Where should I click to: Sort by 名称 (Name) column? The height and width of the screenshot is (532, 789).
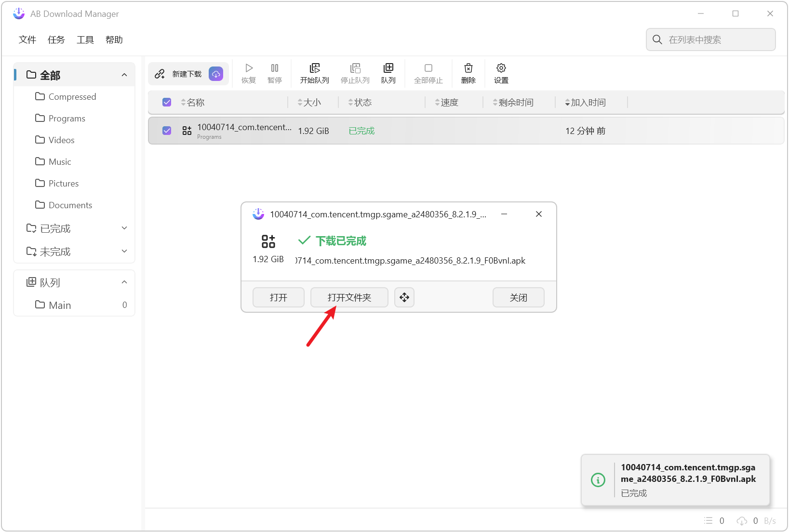coord(193,102)
